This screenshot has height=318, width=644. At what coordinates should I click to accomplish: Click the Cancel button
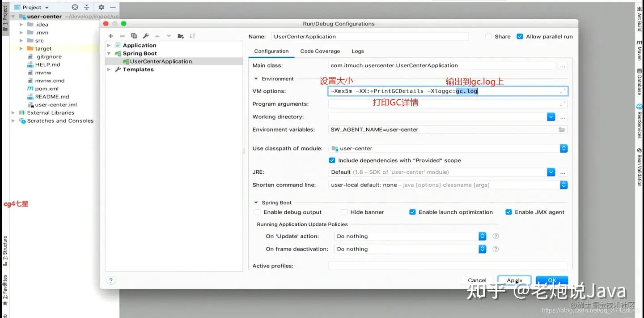[x=477, y=280]
